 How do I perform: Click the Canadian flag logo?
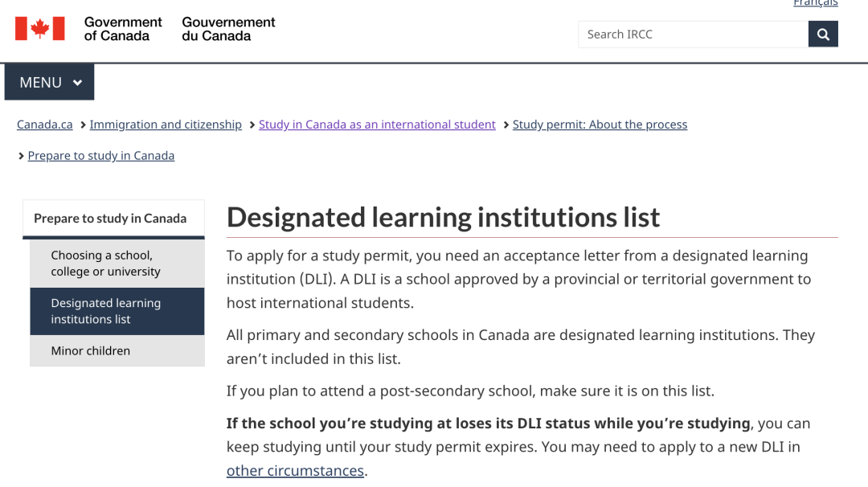40,29
